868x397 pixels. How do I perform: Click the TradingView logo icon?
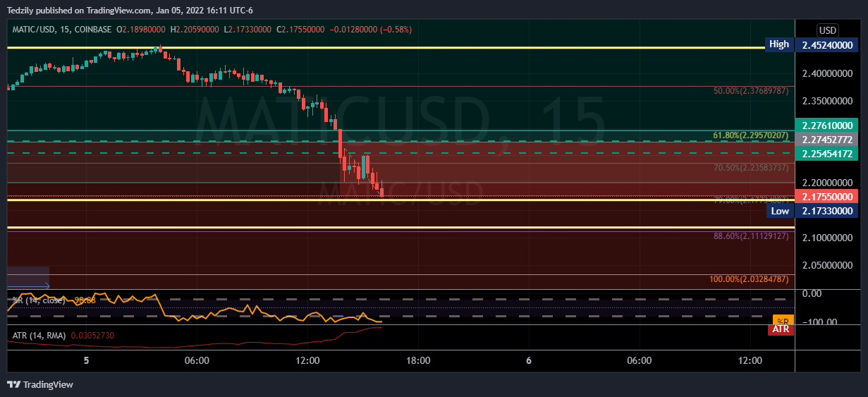click(x=13, y=384)
